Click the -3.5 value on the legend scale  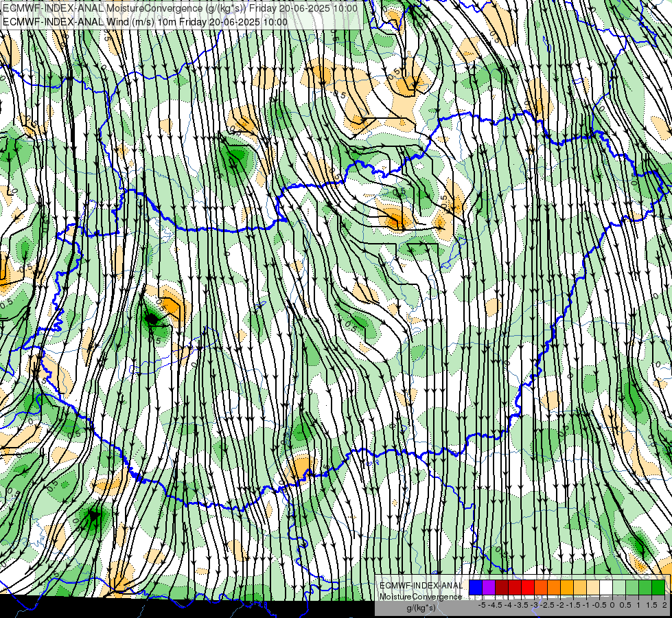522,605
